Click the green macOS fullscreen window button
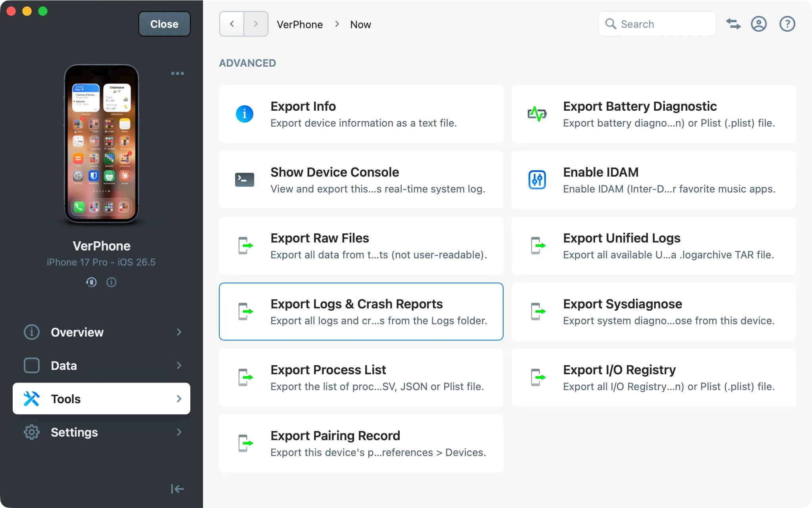This screenshot has height=508, width=812. (x=43, y=11)
